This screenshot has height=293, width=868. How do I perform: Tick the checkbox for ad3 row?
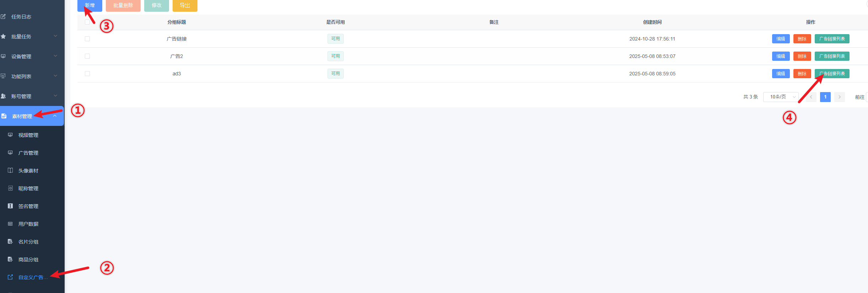[x=87, y=74]
